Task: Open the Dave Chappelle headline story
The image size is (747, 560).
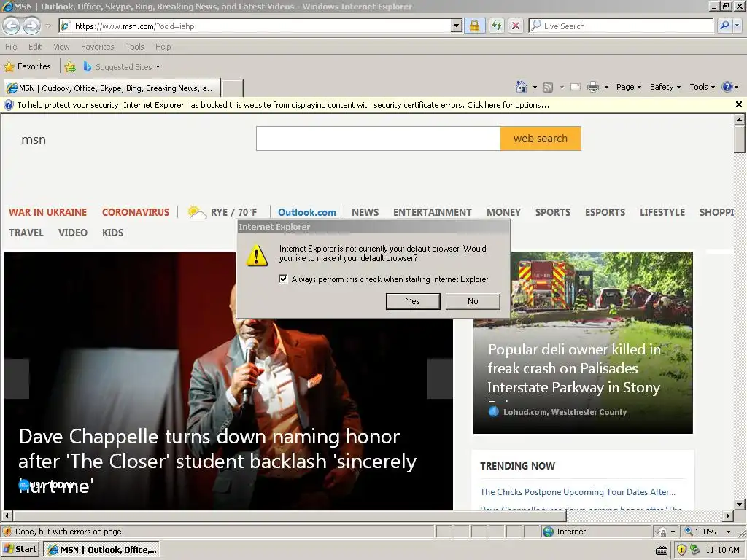Action: coord(217,461)
